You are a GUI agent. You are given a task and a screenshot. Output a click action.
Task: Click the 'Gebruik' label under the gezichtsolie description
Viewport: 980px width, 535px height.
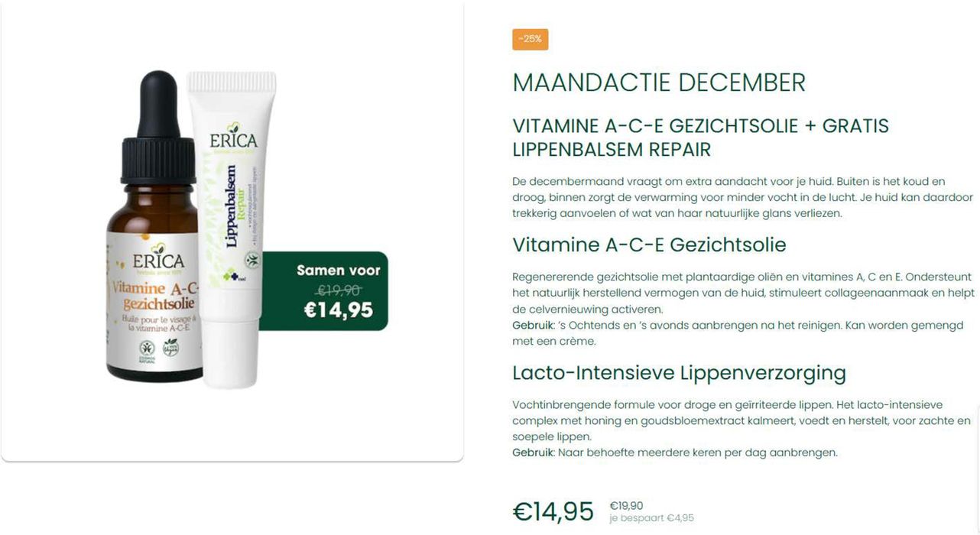[x=533, y=325]
